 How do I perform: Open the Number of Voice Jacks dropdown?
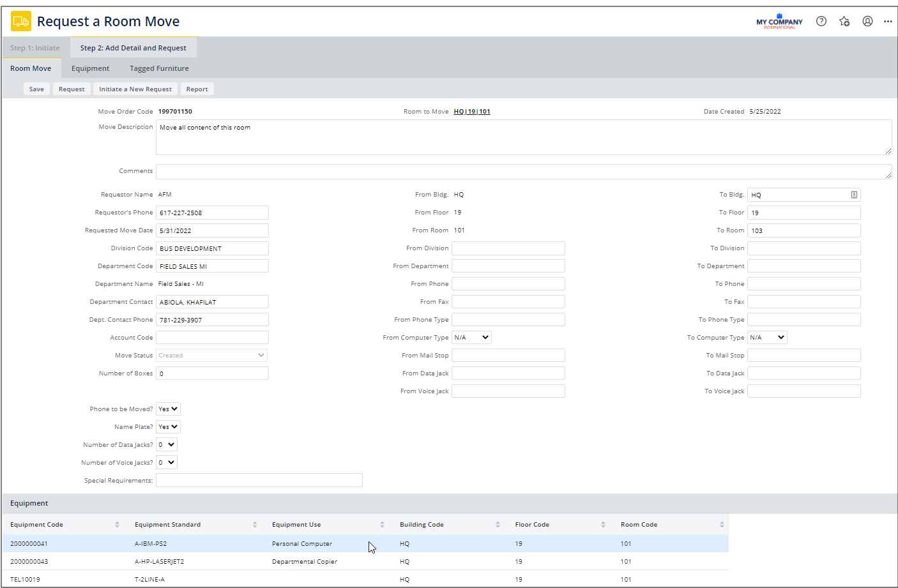click(166, 463)
